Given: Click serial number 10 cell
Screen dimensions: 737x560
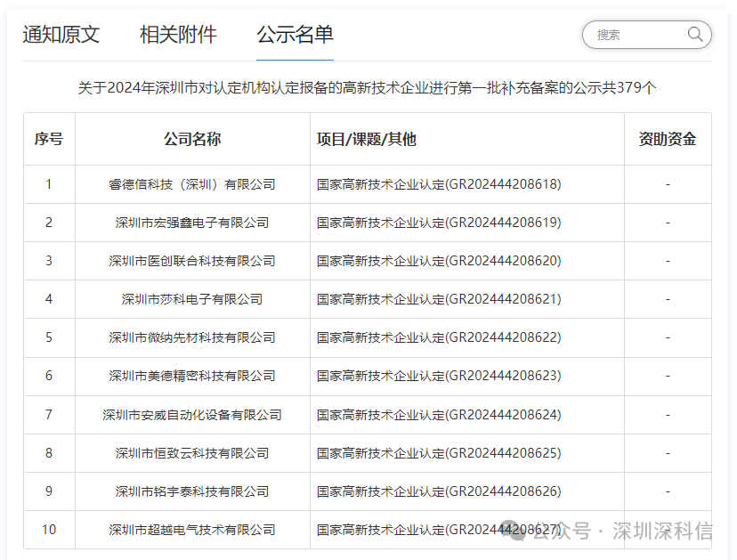Looking at the screenshot, I should click(x=49, y=530).
